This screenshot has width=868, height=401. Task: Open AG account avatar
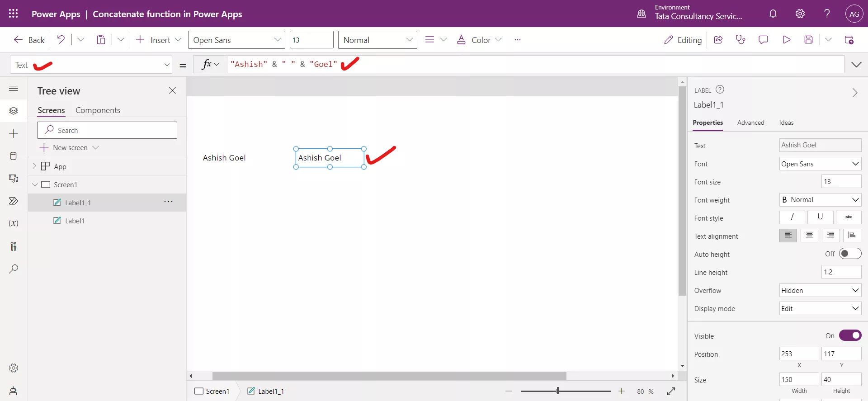tap(854, 14)
